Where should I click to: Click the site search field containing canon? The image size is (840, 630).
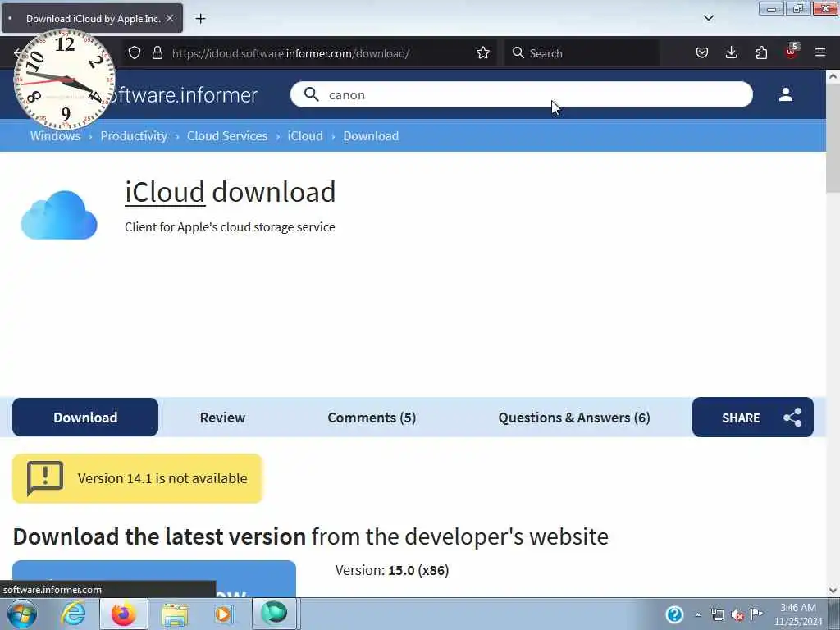[521, 94]
